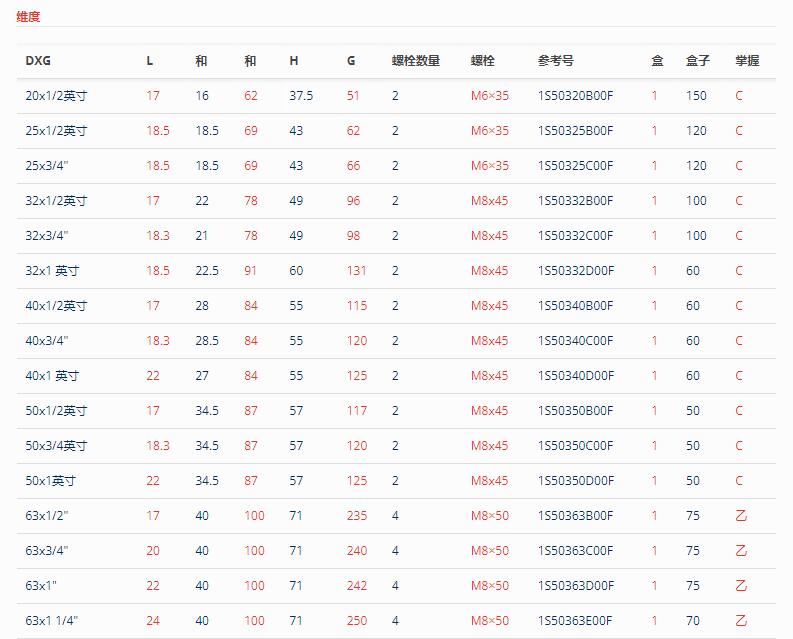
Task: Click box quantity 150 in first row
Action: pyautogui.click(x=696, y=96)
